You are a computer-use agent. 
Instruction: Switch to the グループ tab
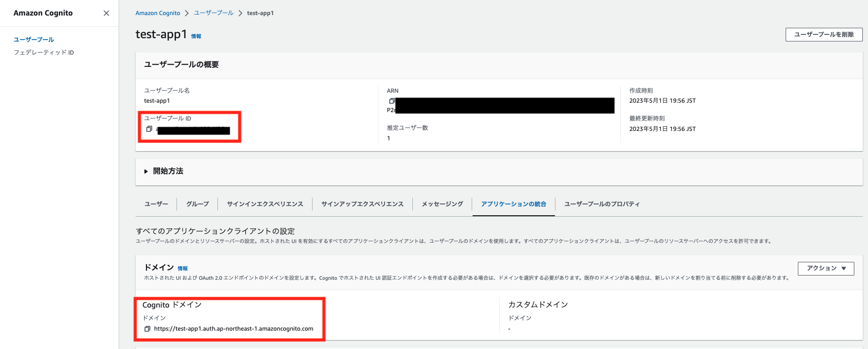point(198,204)
